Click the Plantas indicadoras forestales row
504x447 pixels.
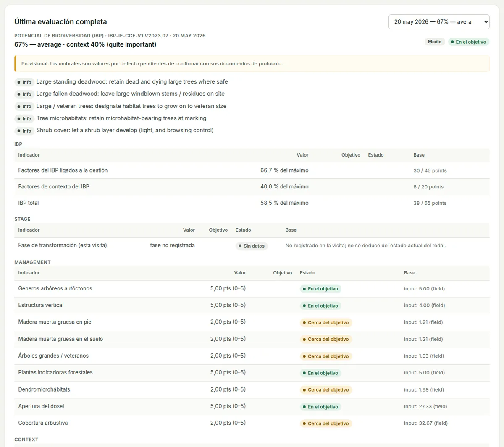pos(252,373)
